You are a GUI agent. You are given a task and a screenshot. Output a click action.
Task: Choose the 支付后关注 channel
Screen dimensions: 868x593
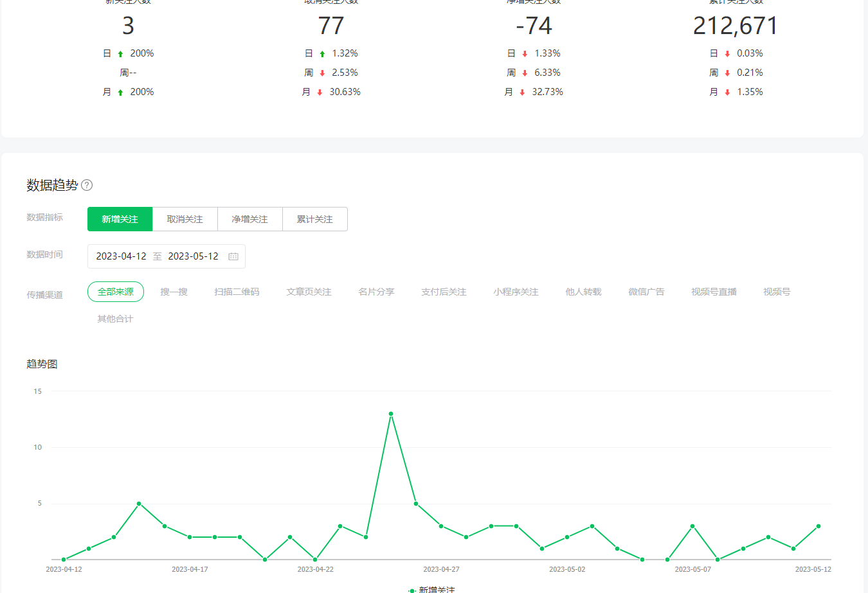[x=444, y=292]
